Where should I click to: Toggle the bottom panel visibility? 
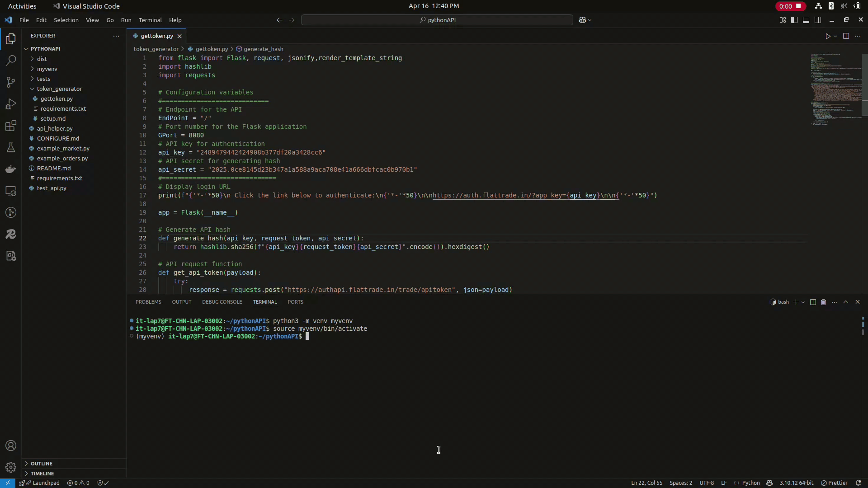806,20
